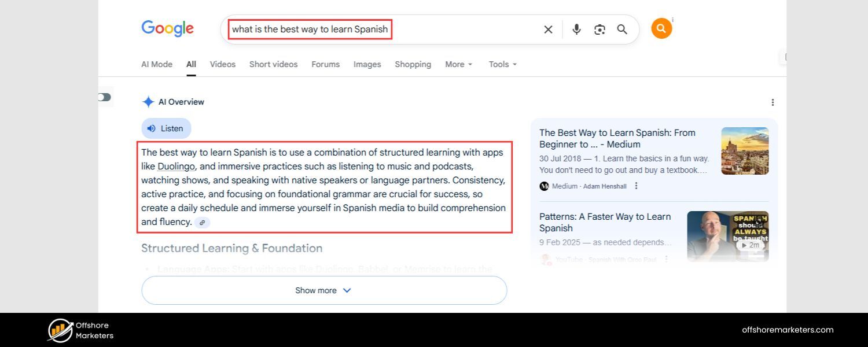The width and height of the screenshot is (868, 347).
Task: Expand the More search filters dropdown
Action: (458, 64)
